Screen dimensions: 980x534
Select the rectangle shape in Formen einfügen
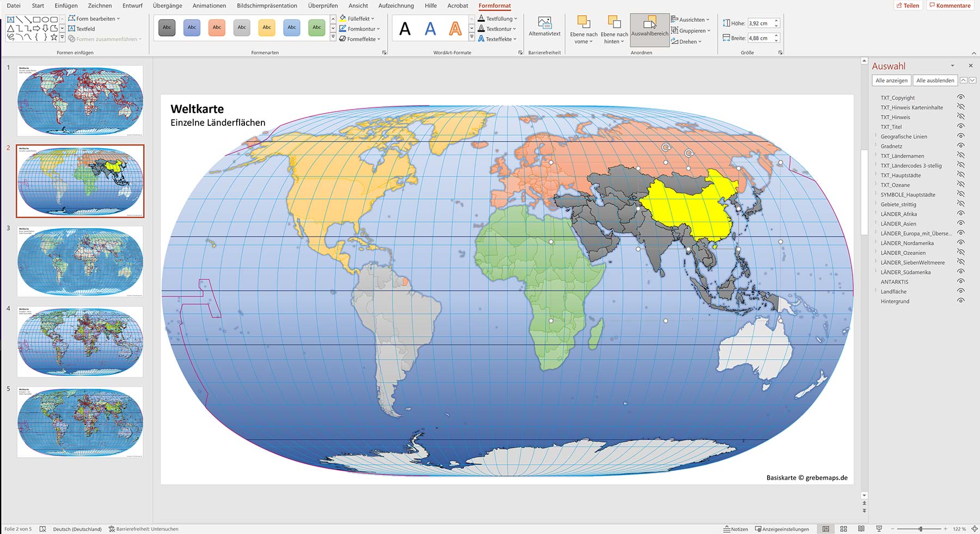click(35, 18)
